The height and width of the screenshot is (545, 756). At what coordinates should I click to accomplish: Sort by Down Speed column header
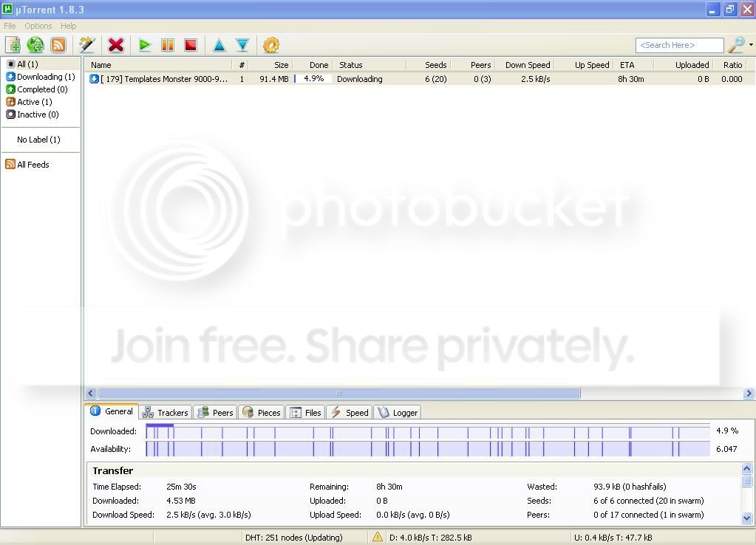[x=525, y=64]
